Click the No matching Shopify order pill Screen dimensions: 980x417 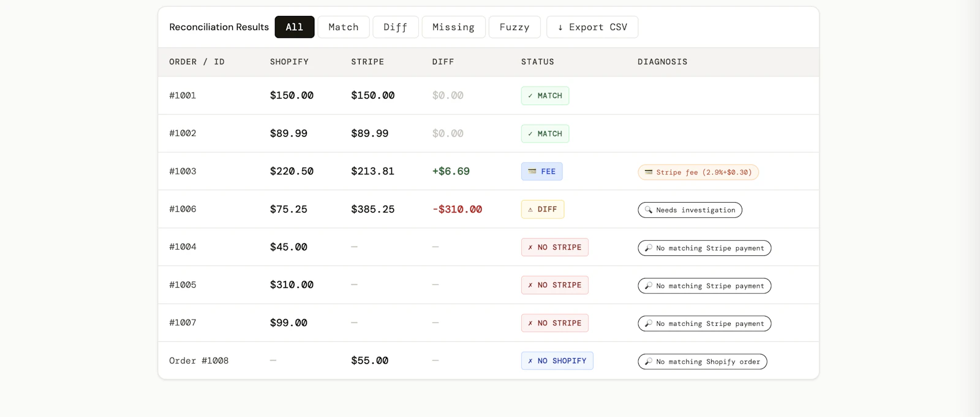[x=703, y=362]
